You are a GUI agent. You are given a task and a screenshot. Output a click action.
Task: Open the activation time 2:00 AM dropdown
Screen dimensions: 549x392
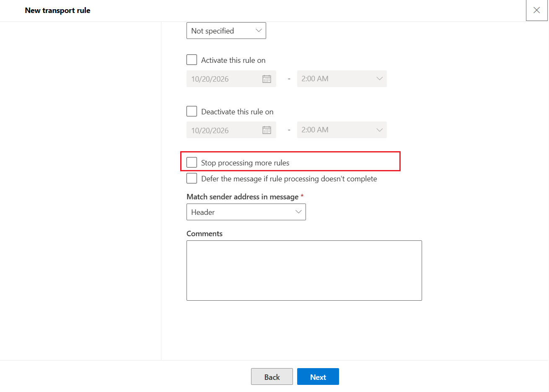[x=342, y=79]
